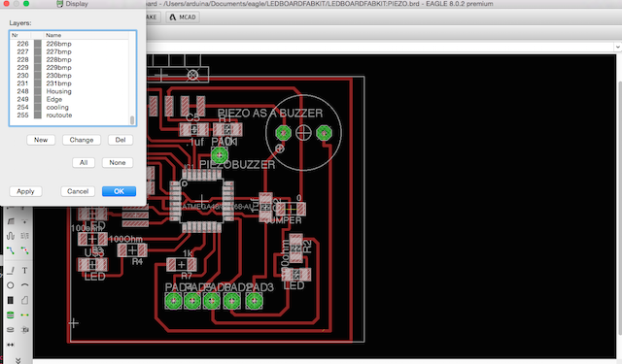Select the Dimension tool

click(11, 345)
